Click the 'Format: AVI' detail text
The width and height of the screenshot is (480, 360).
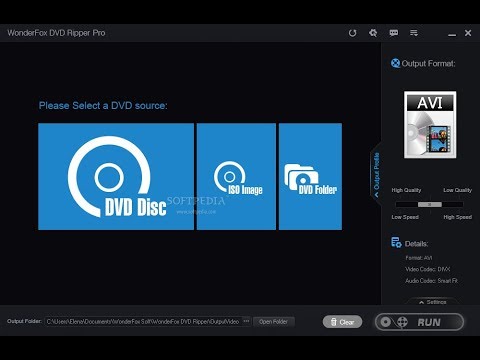pos(419,258)
